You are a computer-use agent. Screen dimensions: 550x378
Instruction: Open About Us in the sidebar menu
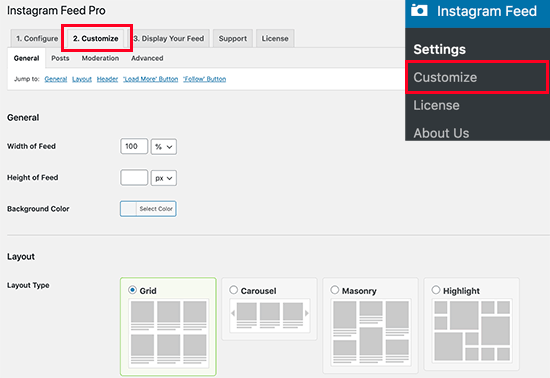click(441, 133)
